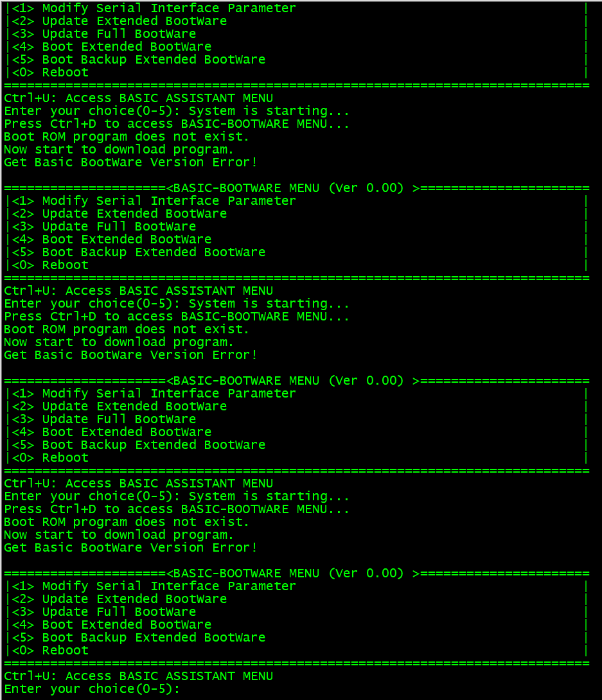Click the first "BASIC-BOOTWARE MENU (Ver 0.00)" header
Image resolution: width=602 pixels, height=700 pixels.
click(288, 188)
